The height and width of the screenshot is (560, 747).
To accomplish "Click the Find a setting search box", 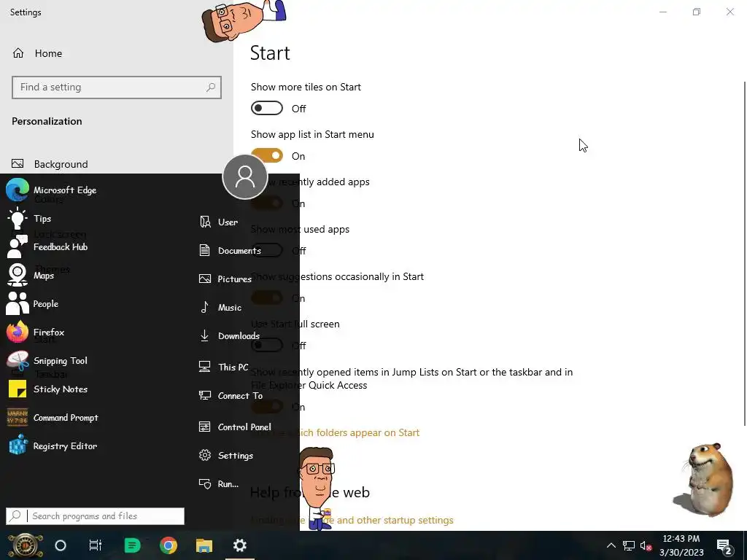I will coord(117,87).
